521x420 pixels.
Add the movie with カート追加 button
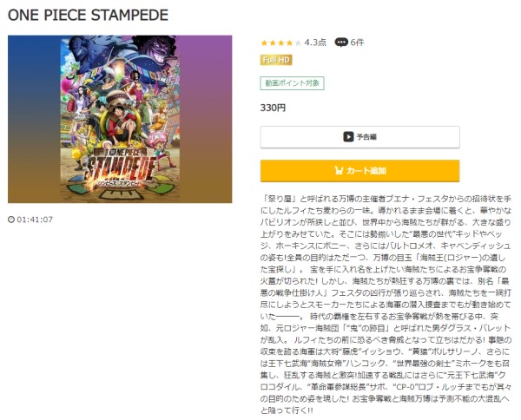359,171
